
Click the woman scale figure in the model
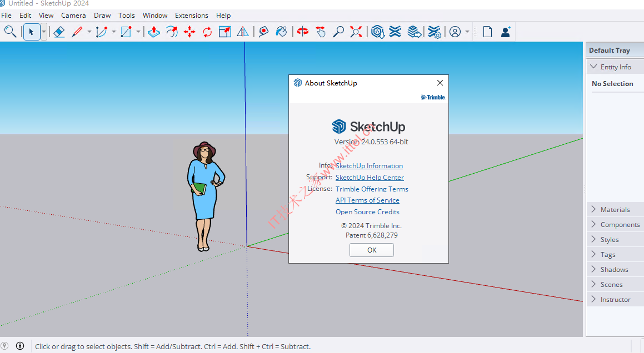206,196
